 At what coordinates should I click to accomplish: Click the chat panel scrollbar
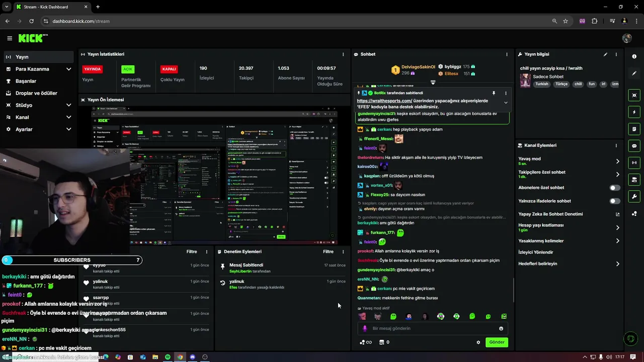click(513, 290)
